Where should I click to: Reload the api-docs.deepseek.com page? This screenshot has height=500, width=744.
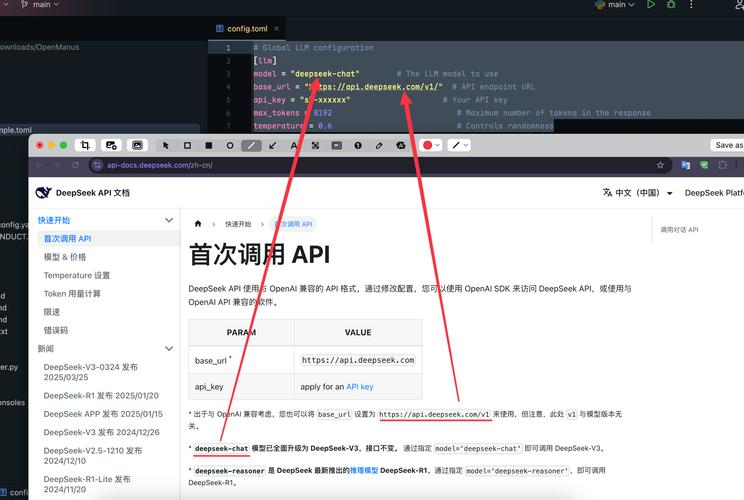tap(75, 165)
